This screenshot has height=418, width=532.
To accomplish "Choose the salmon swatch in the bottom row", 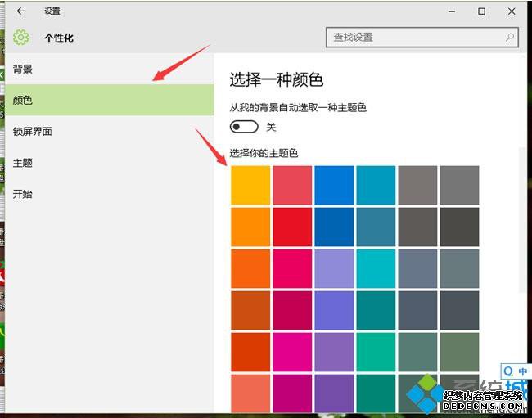I will 250,393.
